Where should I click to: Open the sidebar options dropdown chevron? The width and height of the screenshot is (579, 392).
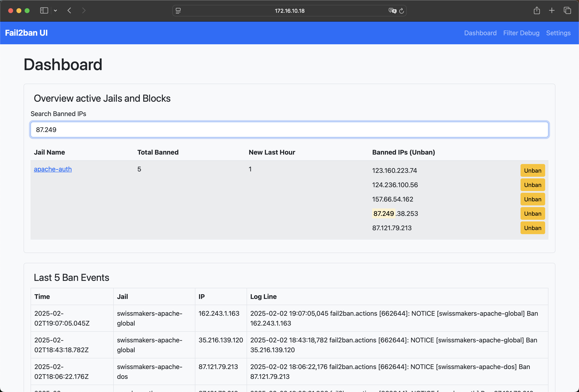55,10
